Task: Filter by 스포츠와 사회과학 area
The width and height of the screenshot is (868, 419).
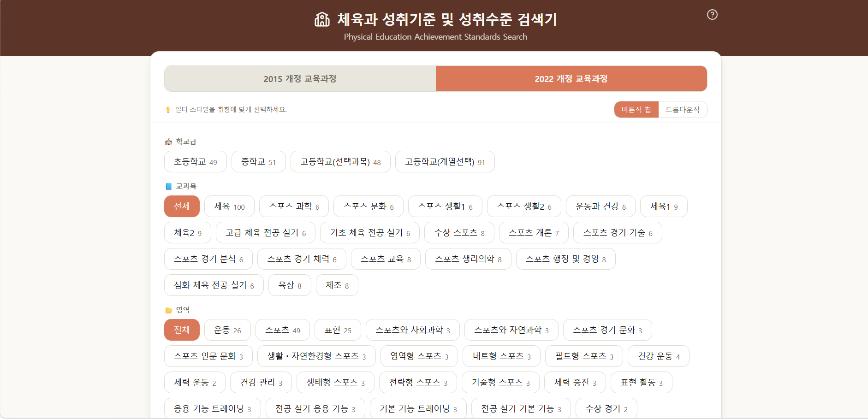Action: point(413,330)
